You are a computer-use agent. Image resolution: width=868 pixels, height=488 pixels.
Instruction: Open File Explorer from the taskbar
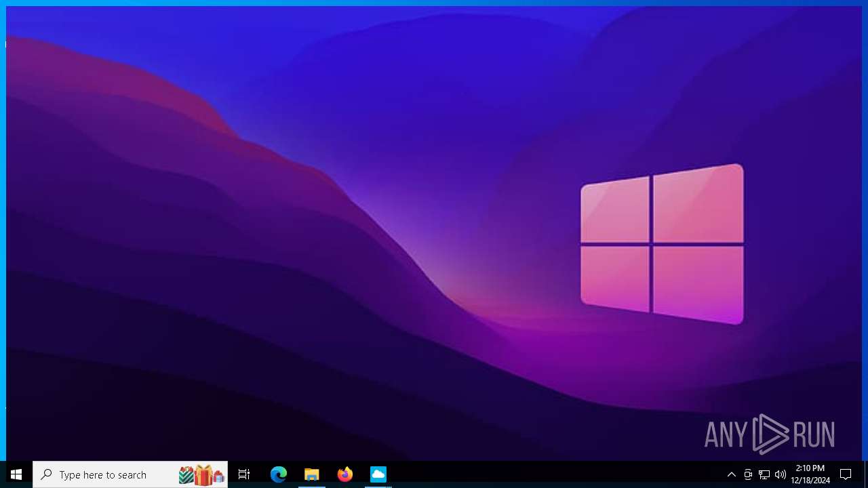[x=312, y=474]
